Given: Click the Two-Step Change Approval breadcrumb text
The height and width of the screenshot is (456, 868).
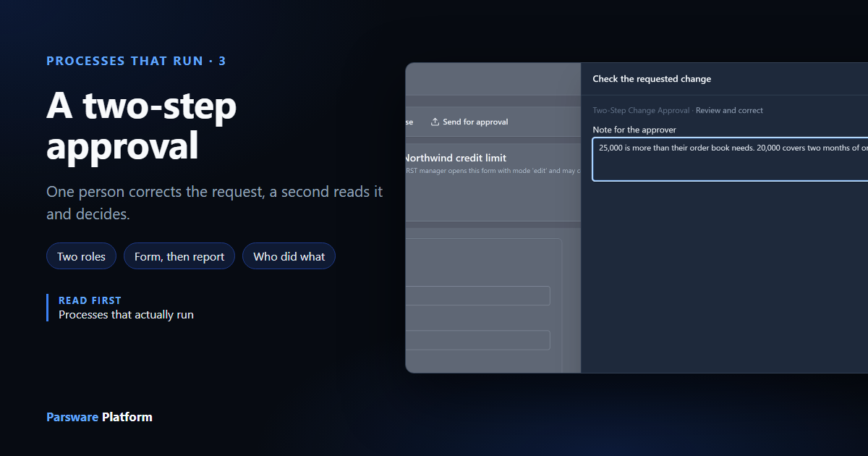Looking at the screenshot, I should [641, 111].
